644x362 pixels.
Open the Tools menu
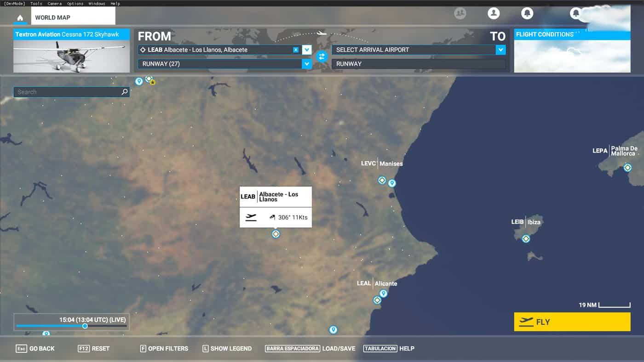(x=36, y=3)
